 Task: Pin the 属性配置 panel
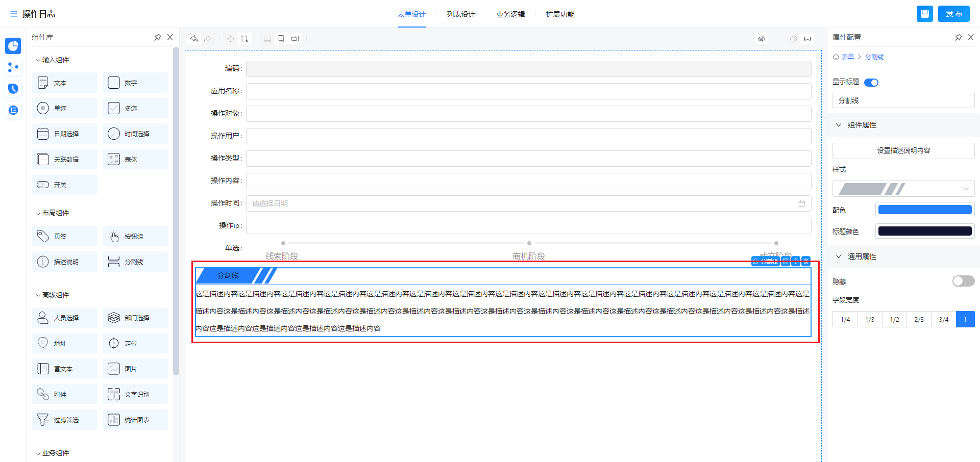(x=958, y=37)
